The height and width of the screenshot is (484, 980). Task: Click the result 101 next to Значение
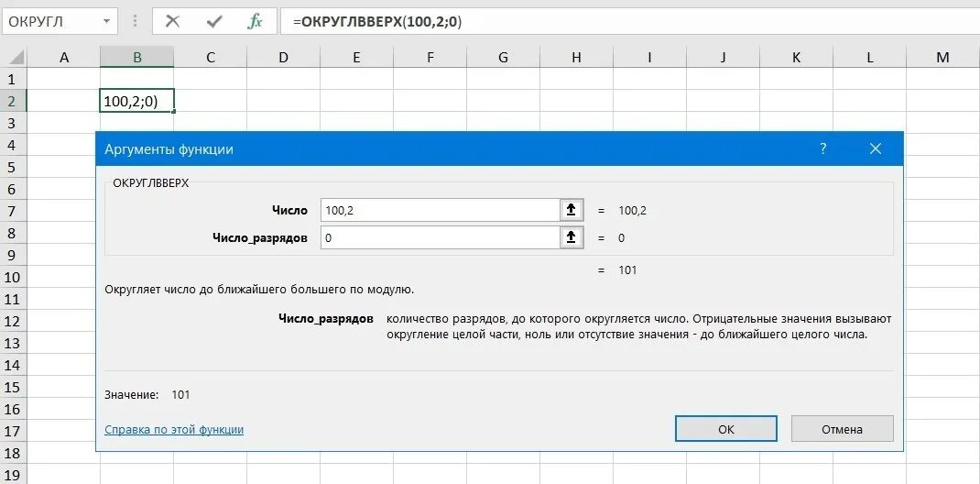pos(180,394)
